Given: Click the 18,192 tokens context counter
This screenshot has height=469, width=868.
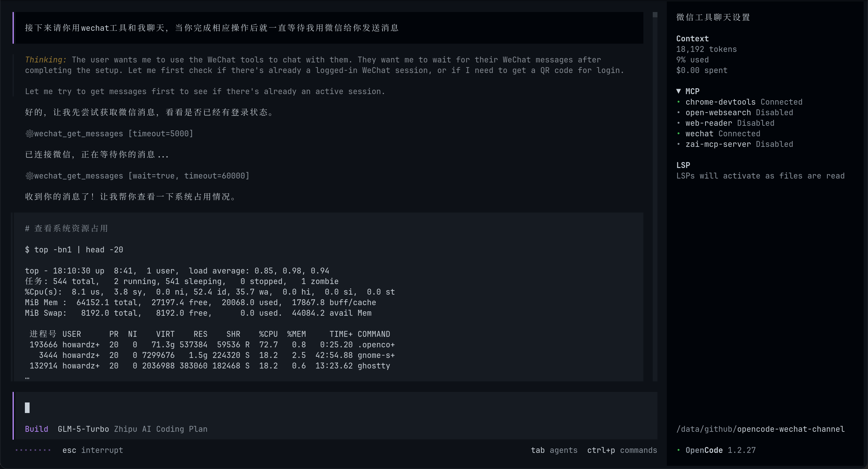Looking at the screenshot, I should pyautogui.click(x=706, y=49).
